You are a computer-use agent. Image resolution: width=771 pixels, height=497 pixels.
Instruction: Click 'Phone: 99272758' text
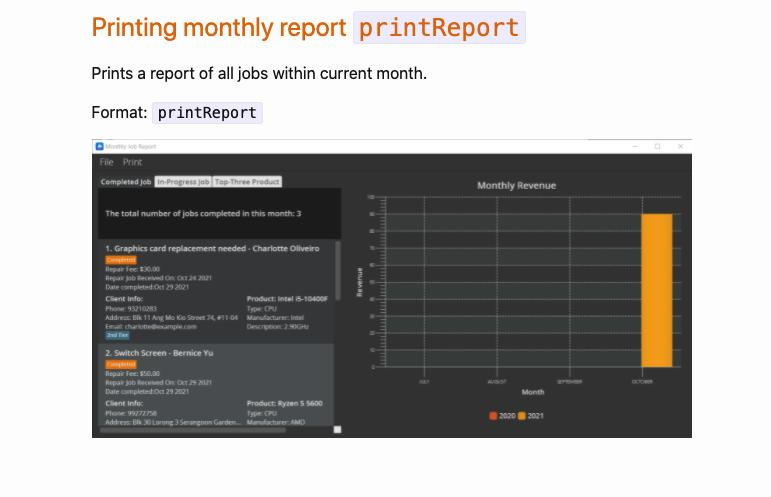pyautogui.click(x=131, y=413)
